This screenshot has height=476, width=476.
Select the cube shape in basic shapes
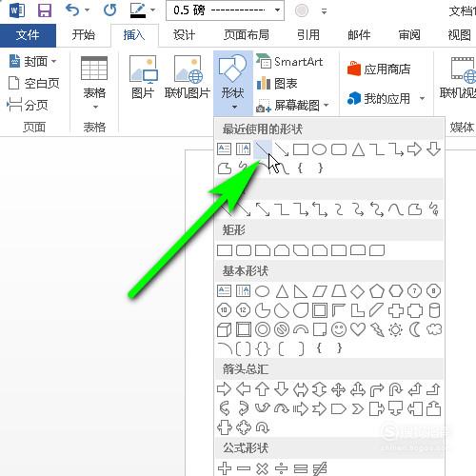pyautogui.click(x=225, y=329)
